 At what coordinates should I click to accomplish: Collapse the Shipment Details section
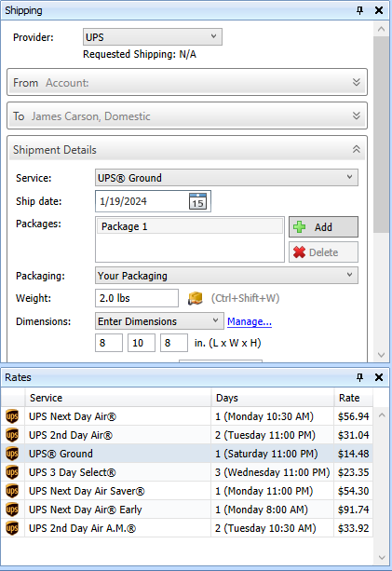[x=357, y=149]
